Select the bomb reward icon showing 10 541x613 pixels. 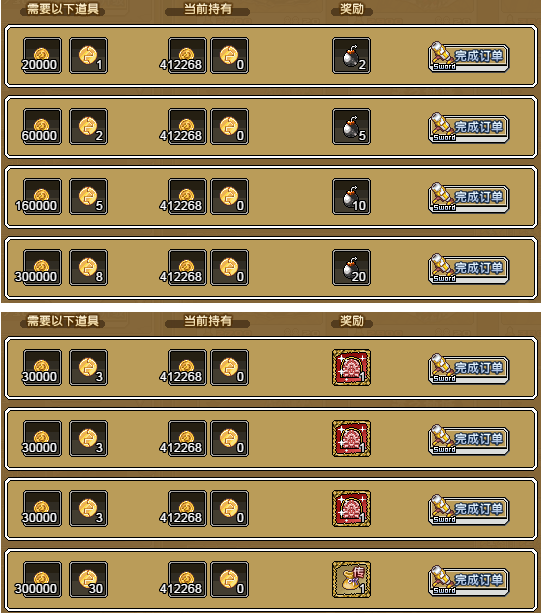click(351, 197)
